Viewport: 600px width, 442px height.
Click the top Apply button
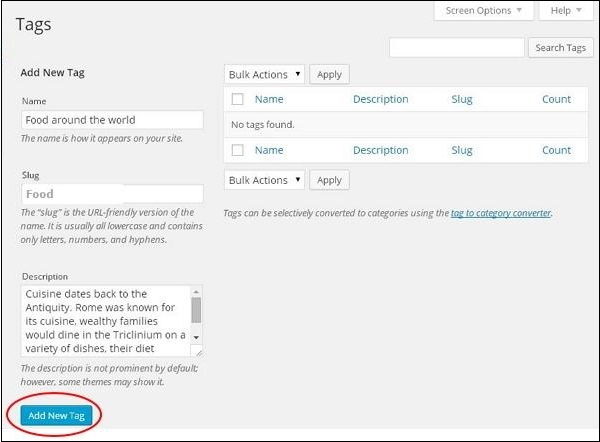tap(329, 74)
